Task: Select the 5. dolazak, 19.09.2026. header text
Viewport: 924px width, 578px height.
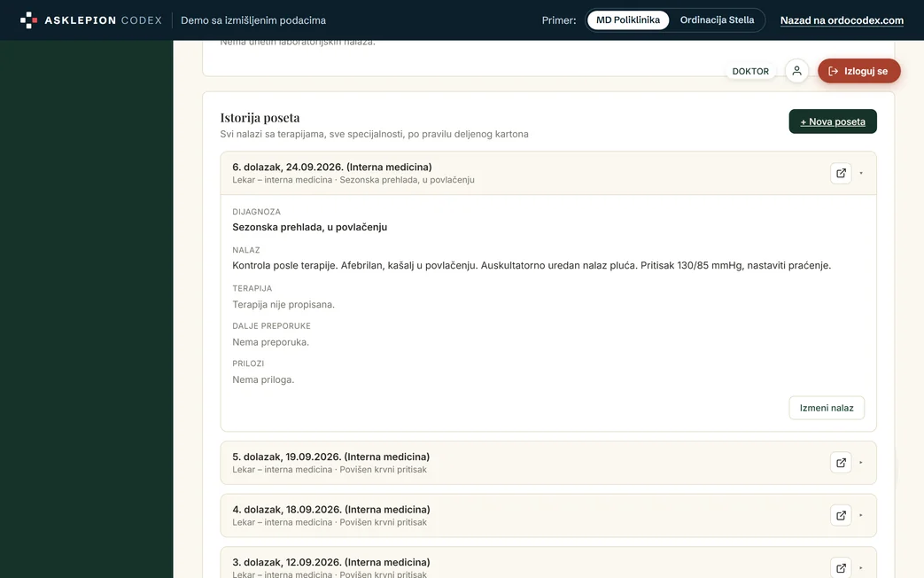Action: (x=330, y=457)
